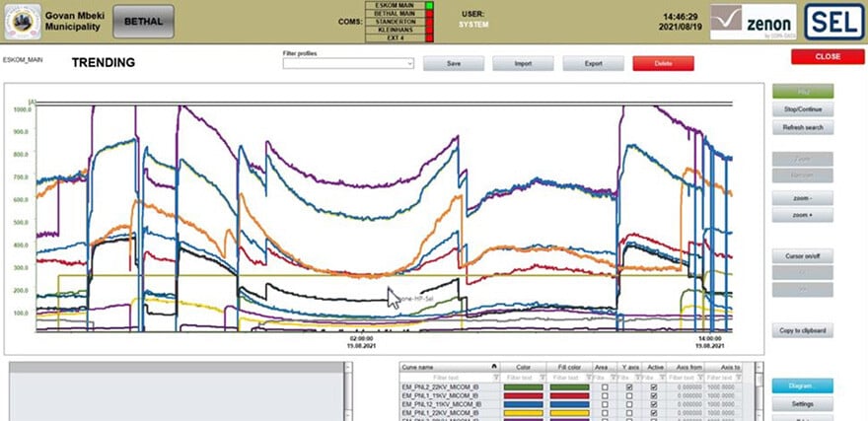The height and width of the screenshot is (421, 868).
Task: Click the Curve name filter funnel icon
Action: tap(496, 378)
